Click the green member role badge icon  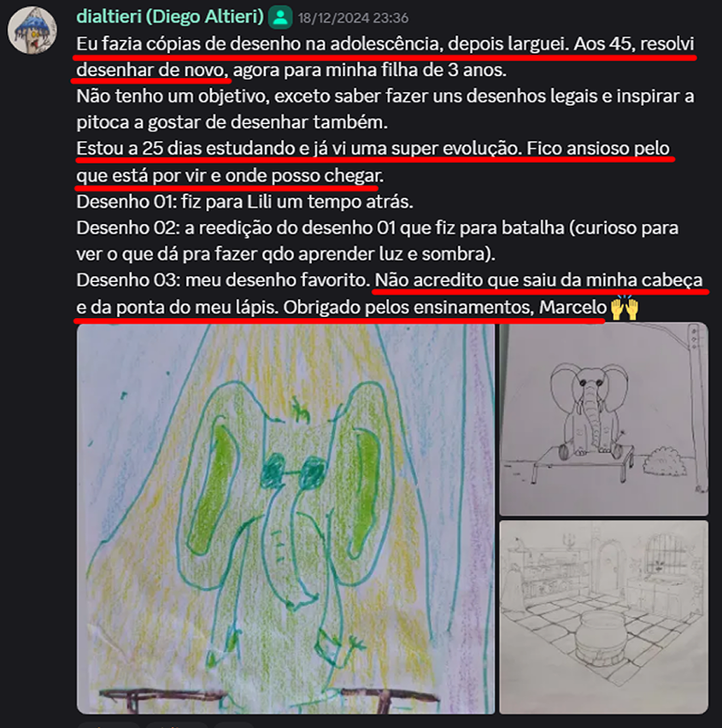pos(280,18)
